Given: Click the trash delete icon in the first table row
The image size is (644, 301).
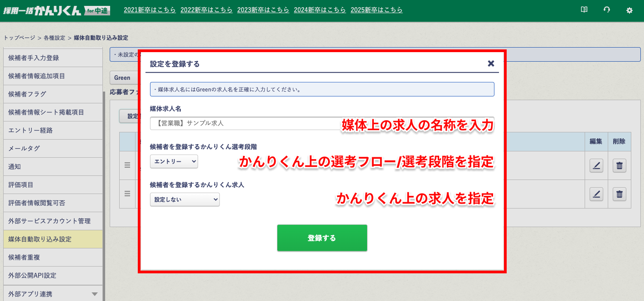Looking at the screenshot, I should click(x=620, y=165).
